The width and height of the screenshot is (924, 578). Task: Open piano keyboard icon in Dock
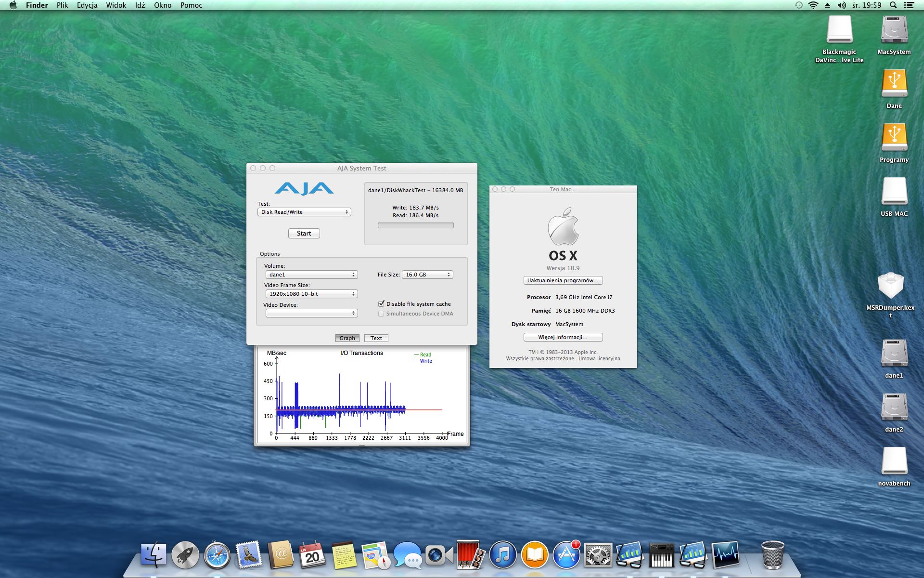click(662, 555)
